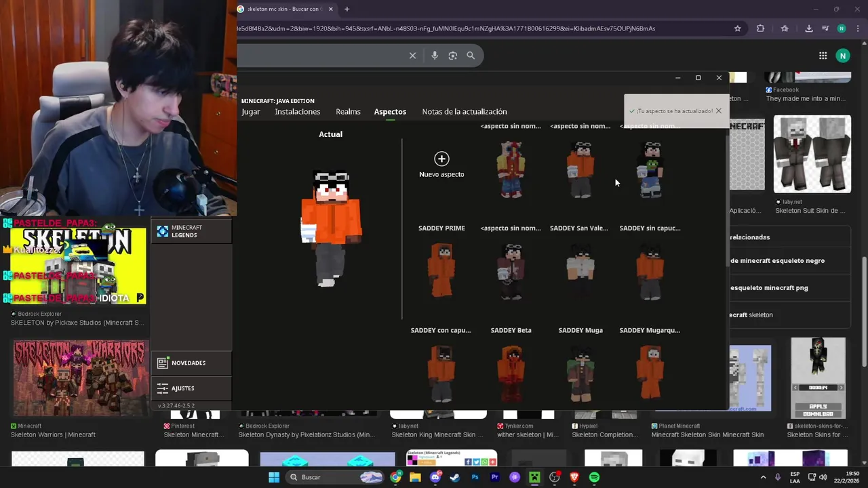Open the Chrome media control icon
This screenshot has width=868, height=488.
click(825, 28)
